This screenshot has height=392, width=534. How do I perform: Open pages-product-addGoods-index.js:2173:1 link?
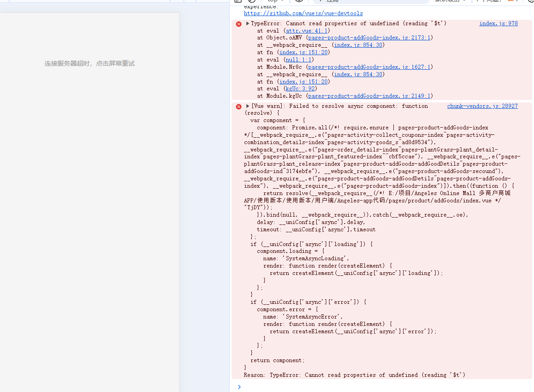coord(369,38)
